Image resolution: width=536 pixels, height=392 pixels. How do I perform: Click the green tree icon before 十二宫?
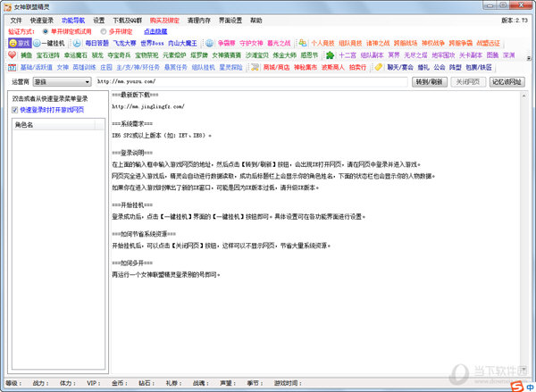330,55
